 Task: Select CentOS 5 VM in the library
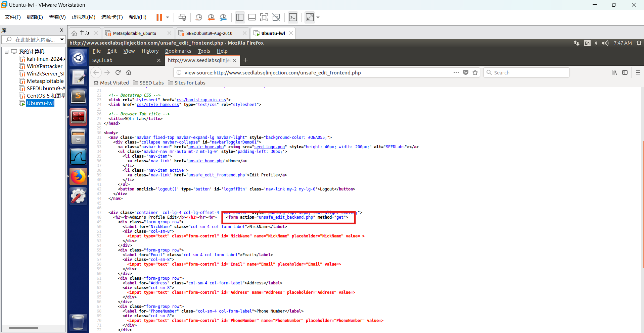[x=42, y=96]
